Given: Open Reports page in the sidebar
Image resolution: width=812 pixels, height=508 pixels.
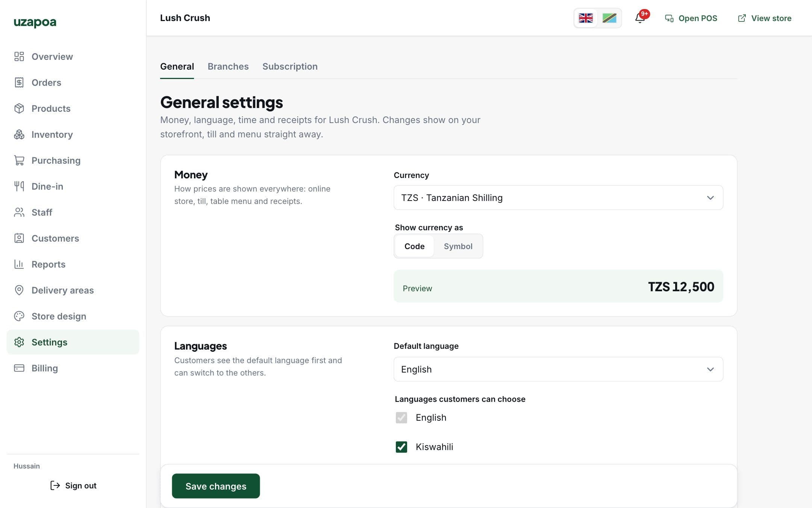Looking at the screenshot, I should pyautogui.click(x=73, y=264).
